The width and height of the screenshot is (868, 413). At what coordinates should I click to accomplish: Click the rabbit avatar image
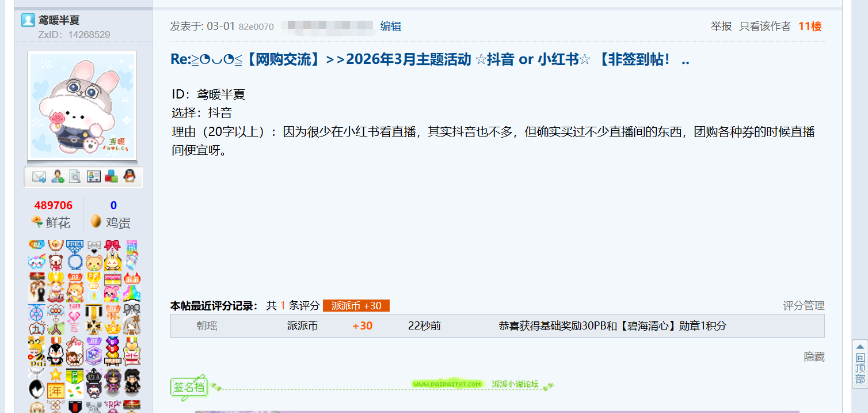tap(82, 105)
